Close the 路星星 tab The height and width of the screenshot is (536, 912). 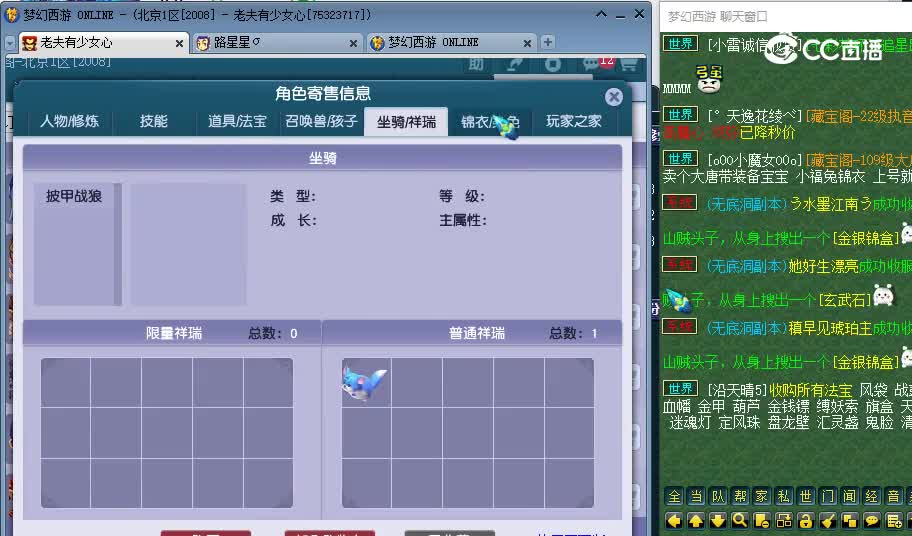click(x=353, y=44)
